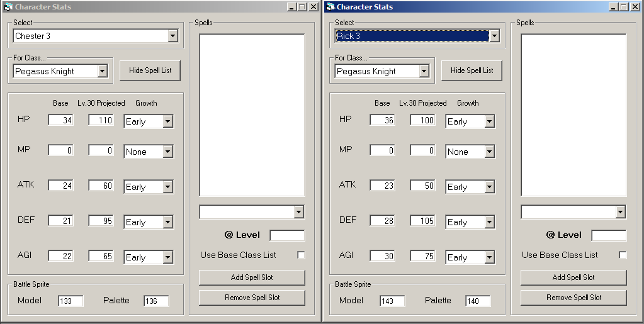Click DEF Lv.30 Projected field showing 95
644x324 pixels.
101,221
